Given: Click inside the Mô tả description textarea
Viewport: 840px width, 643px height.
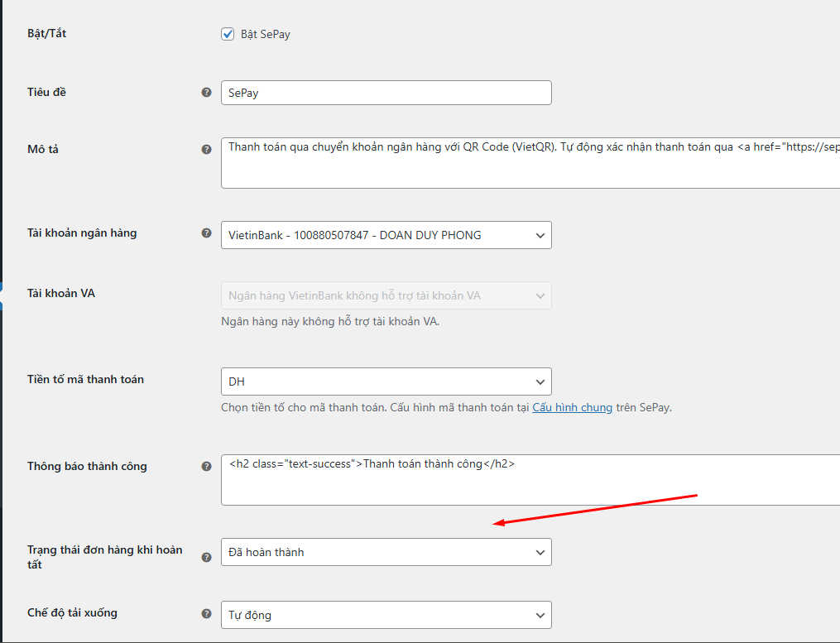Looking at the screenshot, I should click(x=530, y=163).
